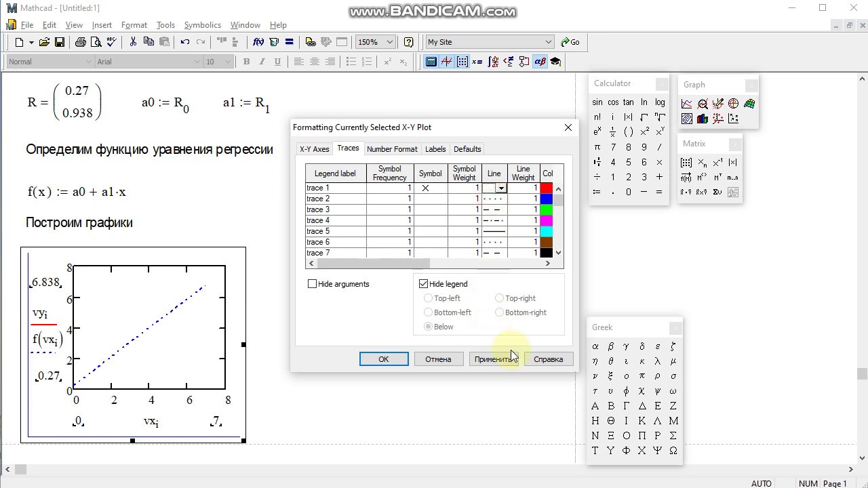Open the Calculator toolbar icon
This screenshot has height=488, width=868.
coord(431,62)
